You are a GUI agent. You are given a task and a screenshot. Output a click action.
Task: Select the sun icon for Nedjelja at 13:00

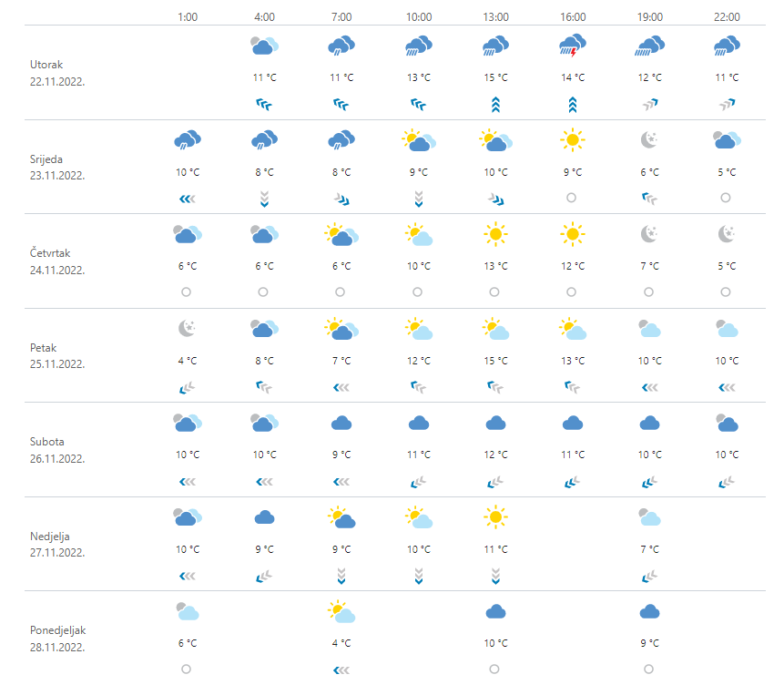point(494,517)
